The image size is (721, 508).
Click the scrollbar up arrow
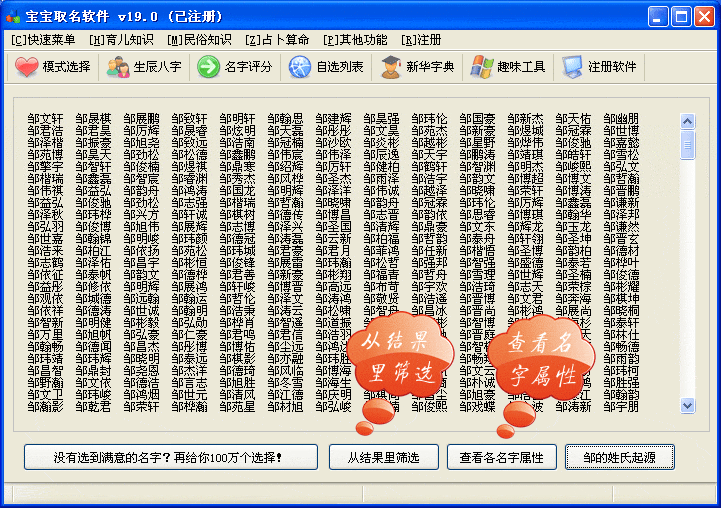coord(687,121)
